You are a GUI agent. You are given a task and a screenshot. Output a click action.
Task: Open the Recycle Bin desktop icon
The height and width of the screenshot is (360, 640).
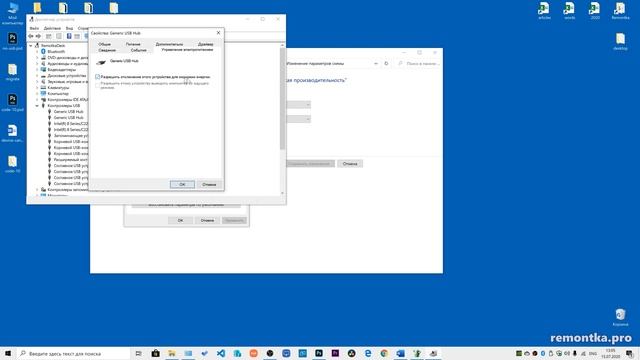(620, 317)
